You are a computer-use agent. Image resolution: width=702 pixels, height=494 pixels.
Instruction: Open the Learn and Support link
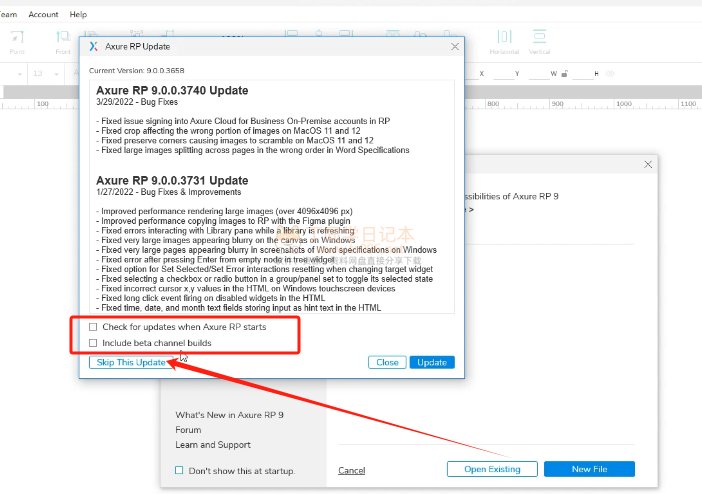213,445
